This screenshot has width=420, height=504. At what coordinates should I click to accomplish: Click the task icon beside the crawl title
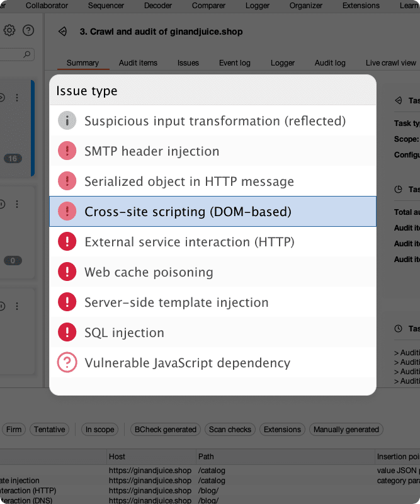coord(62,31)
